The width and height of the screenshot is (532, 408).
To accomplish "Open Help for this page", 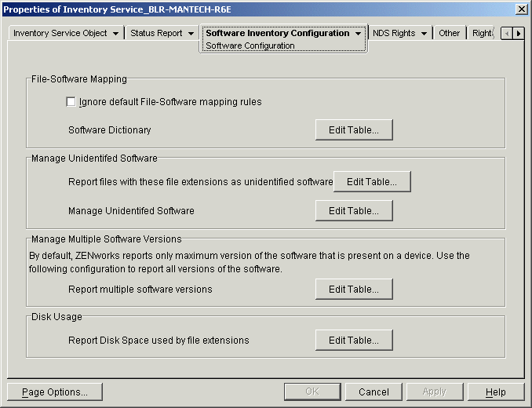I will [496, 392].
